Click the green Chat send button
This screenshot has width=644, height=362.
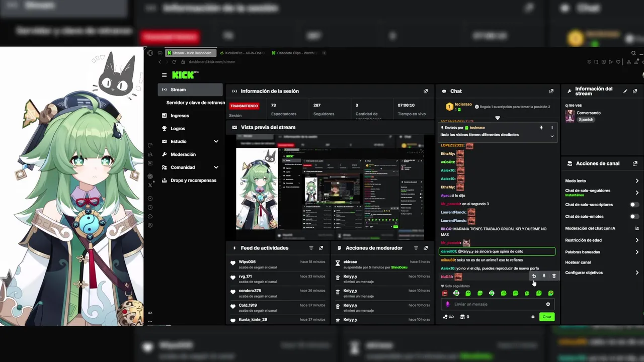547,317
